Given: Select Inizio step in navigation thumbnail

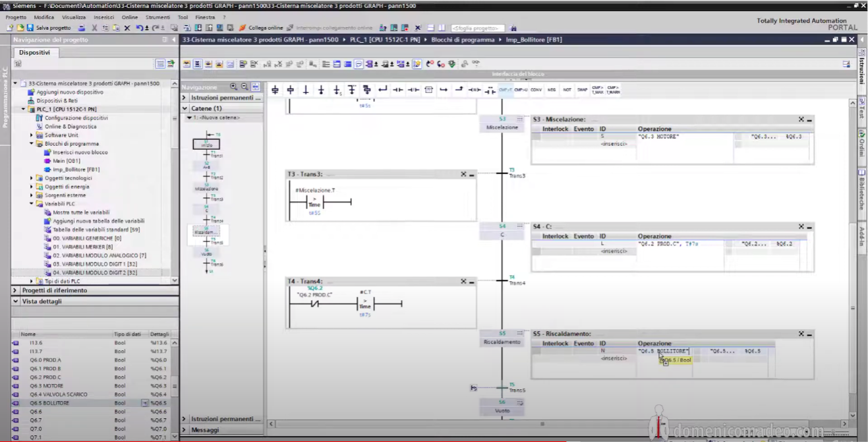Looking at the screenshot, I should pos(206,144).
